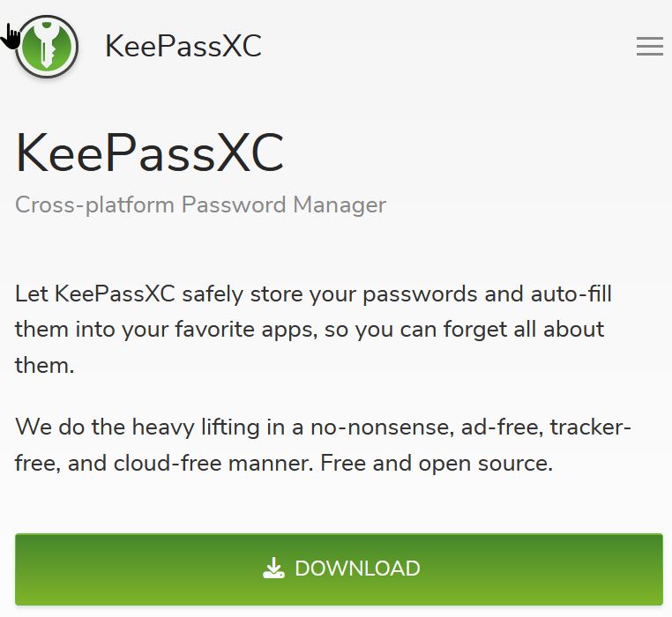Click the large KeePassXC page heading

(150, 152)
